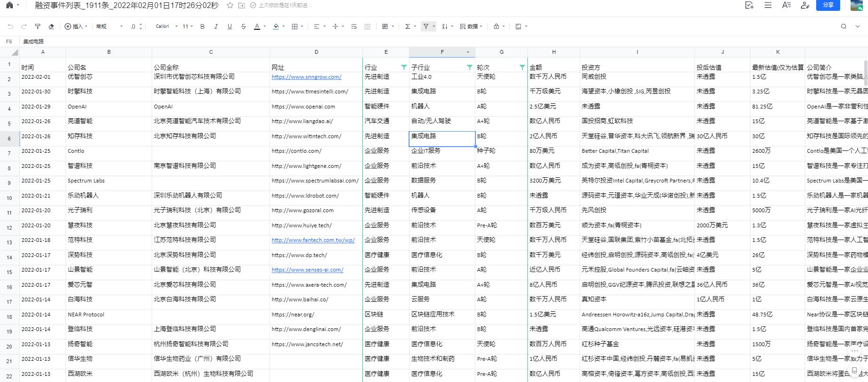Toggle strikethrough formatting
Viewport: 868px width, 382px height.
[243, 26]
